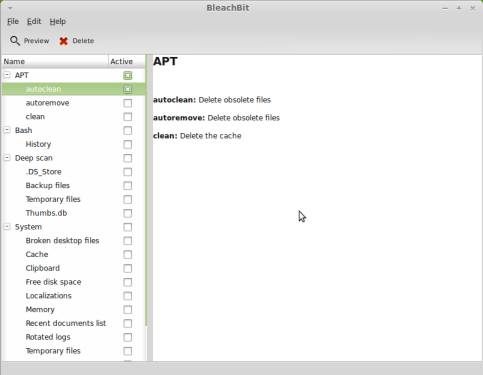Select the autoclean row
Viewport: 483px width, 375px height.
[x=73, y=89]
